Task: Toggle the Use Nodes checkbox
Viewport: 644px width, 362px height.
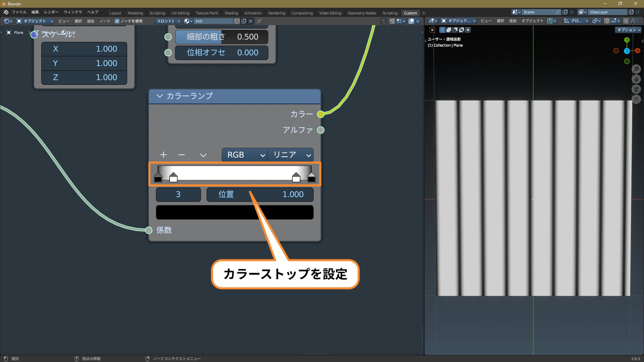Action: (117, 21)
